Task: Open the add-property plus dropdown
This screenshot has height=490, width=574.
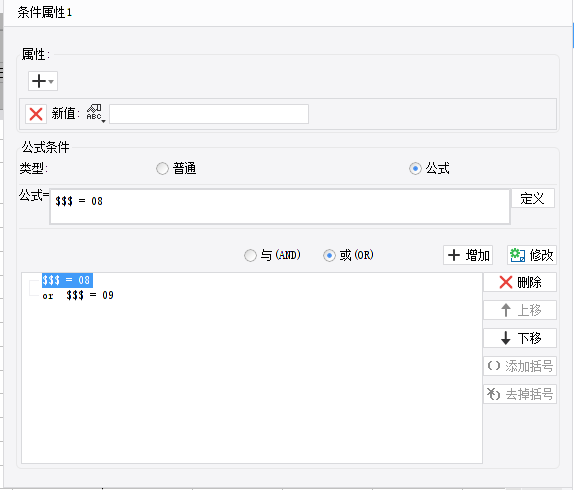Action: pos(43,81)
